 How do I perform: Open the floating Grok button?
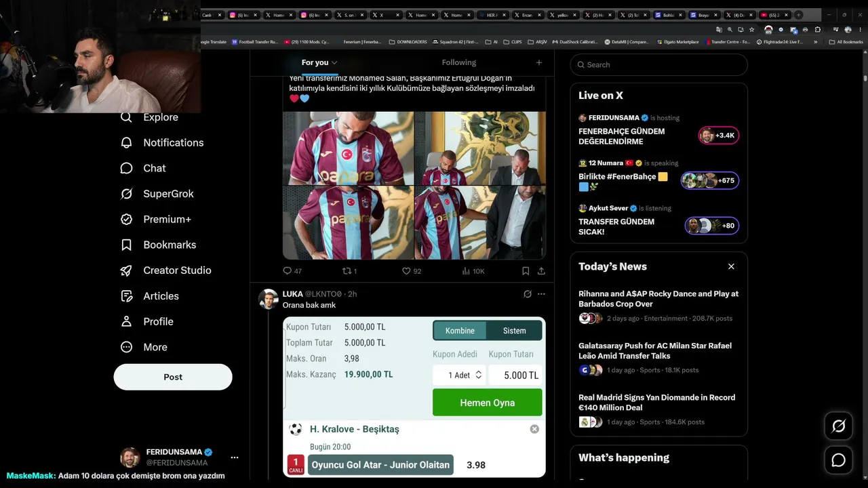coord(839,426)
